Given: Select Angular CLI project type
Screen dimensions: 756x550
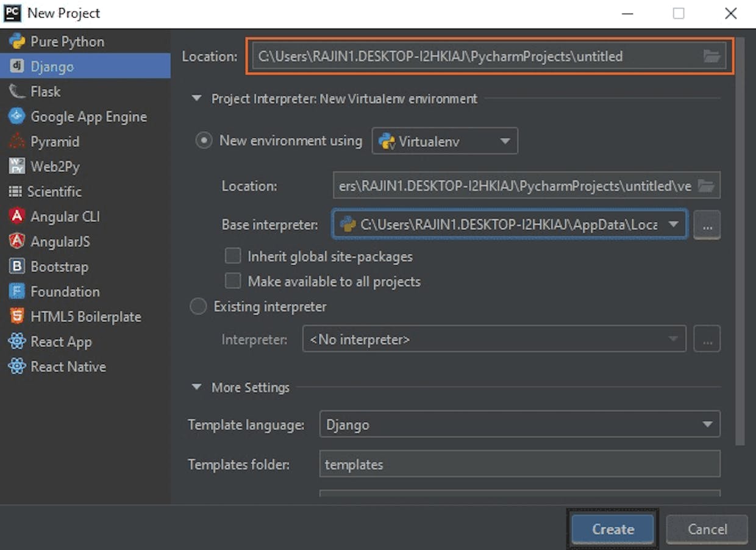Looking at the screenshot, I should point(85,216).
